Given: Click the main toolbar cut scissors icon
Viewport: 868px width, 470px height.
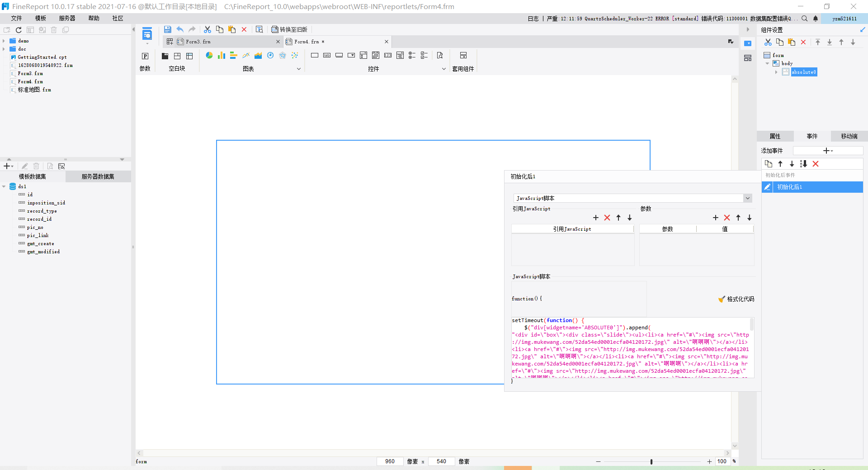Looking at the screenshot, I should click(208, 29).
